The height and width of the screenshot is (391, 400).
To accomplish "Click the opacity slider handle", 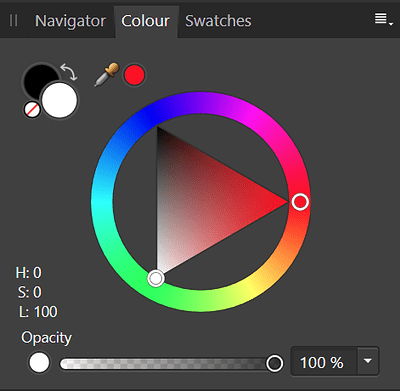I will point(275,363).
